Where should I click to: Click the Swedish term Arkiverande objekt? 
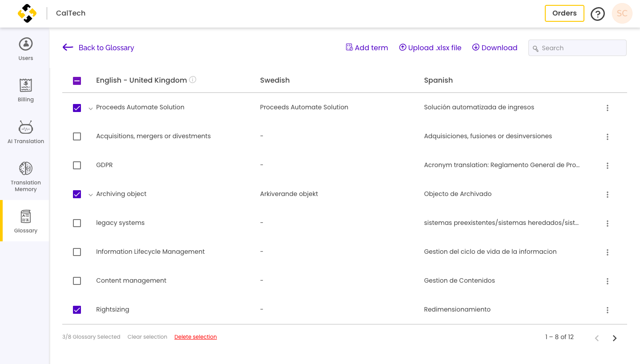point(289,194)
